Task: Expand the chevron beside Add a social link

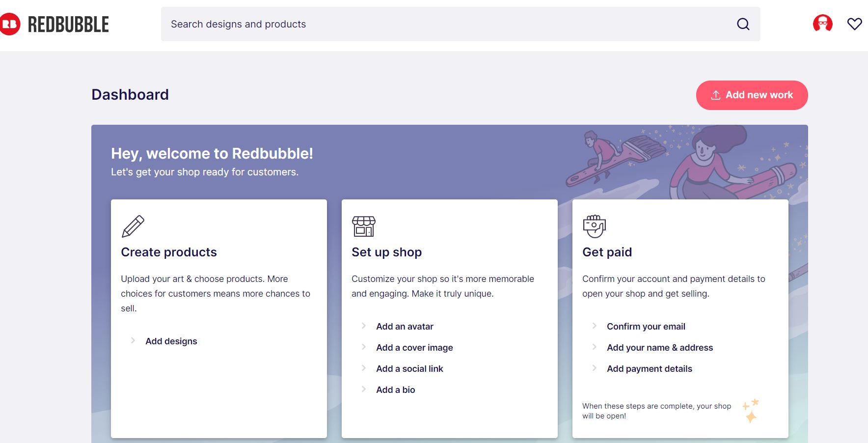Action: [363, 368]
